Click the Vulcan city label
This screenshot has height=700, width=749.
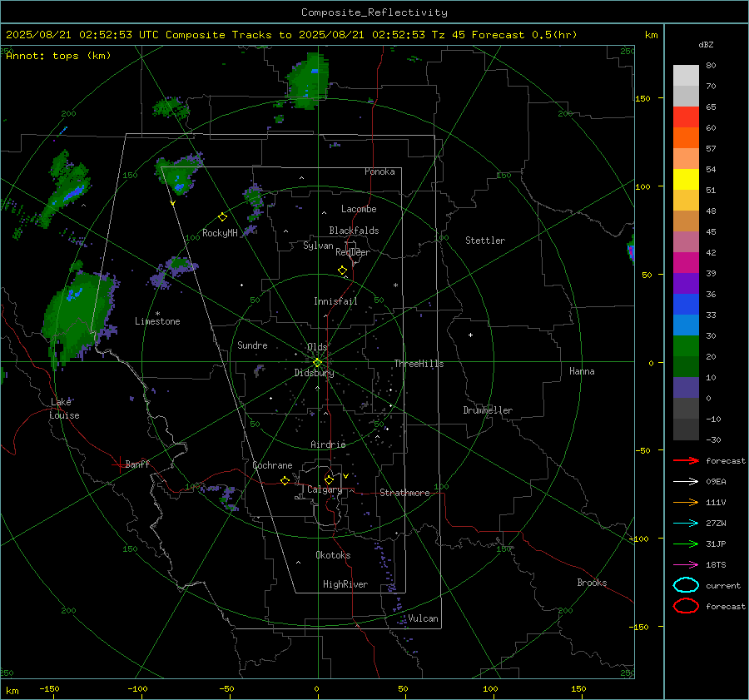pyautogui.click(x=424, y=618)
